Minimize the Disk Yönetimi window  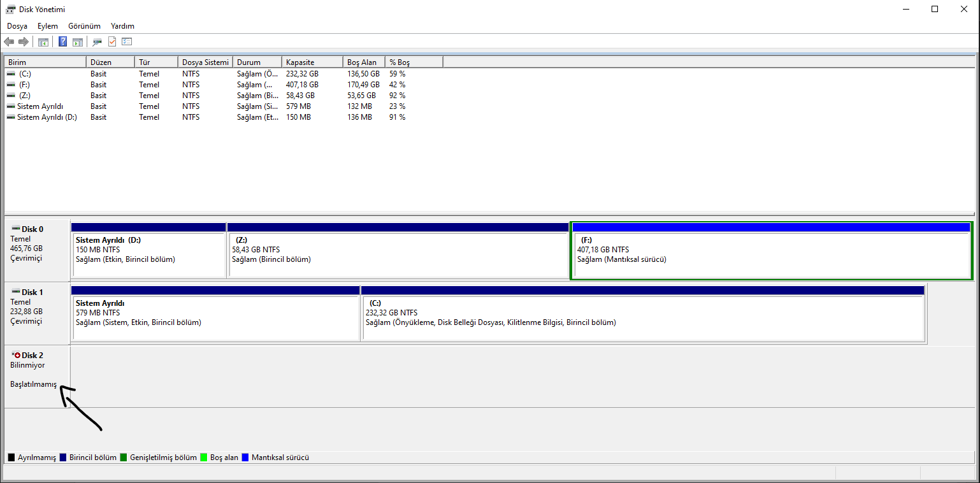click(906, 9)
